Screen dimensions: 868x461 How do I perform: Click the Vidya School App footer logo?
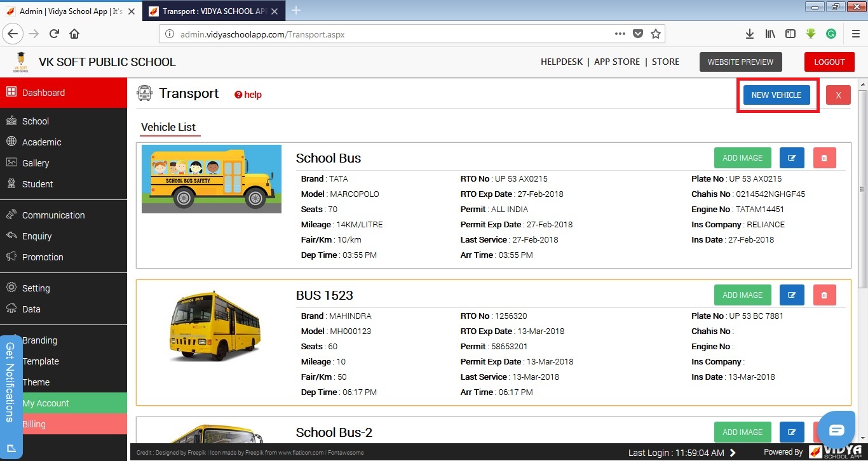click(836, 451)
